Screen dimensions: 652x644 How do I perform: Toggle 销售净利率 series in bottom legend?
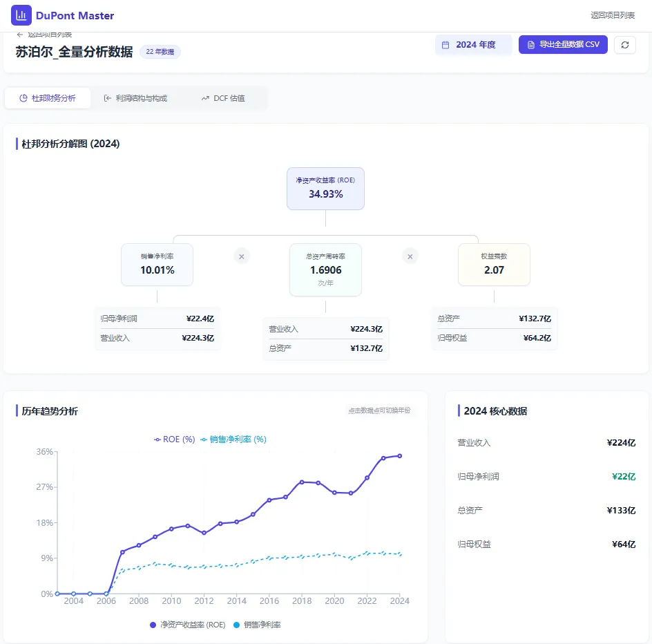tap(257, 625)
